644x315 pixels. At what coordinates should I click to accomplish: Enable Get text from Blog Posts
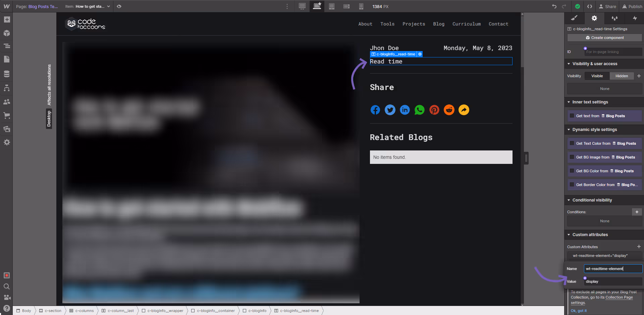pos(572,116)
